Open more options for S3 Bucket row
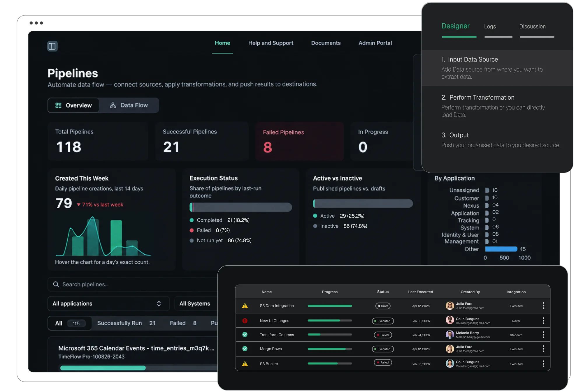The height and width of the screenshot is (392, 583). (543, 364)
